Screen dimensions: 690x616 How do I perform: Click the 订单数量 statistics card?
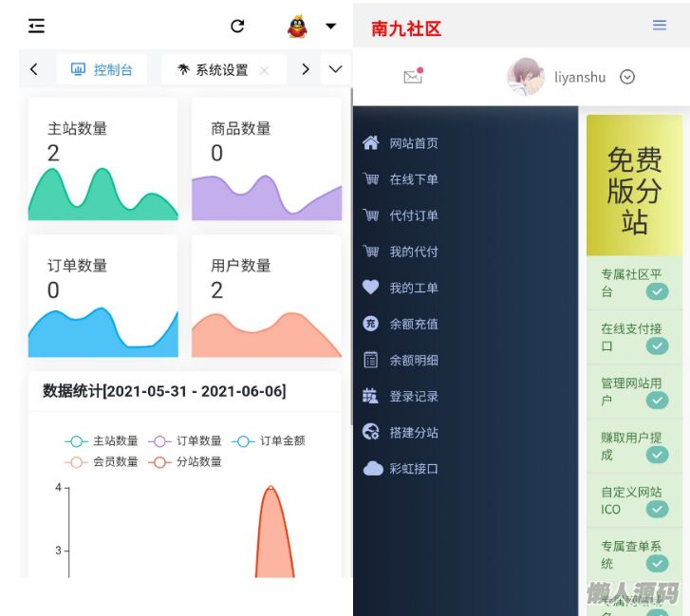[x=103, y=296]
